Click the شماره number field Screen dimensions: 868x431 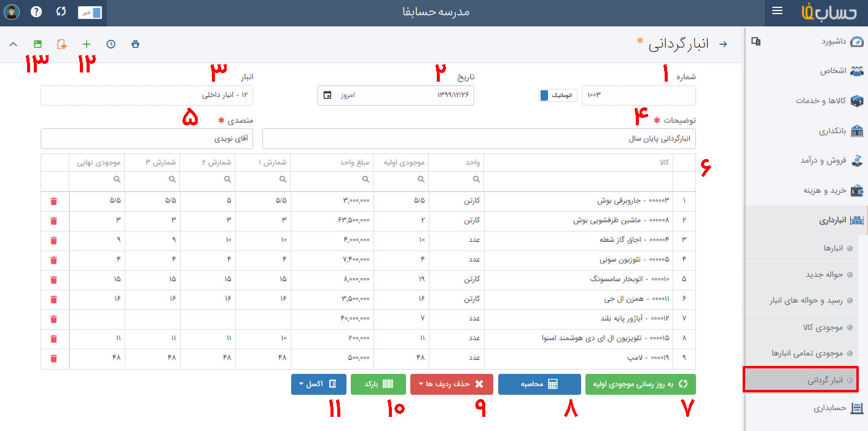click(x=639, y=95)
